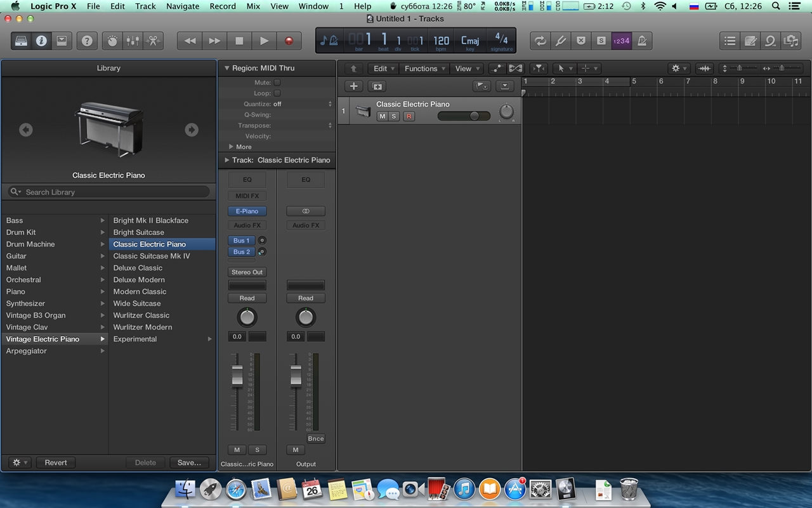The width and height of the screenshot is (812, 508).
Task: Solo the Classic Electric Piano track
Action: [x=394, y=116]
